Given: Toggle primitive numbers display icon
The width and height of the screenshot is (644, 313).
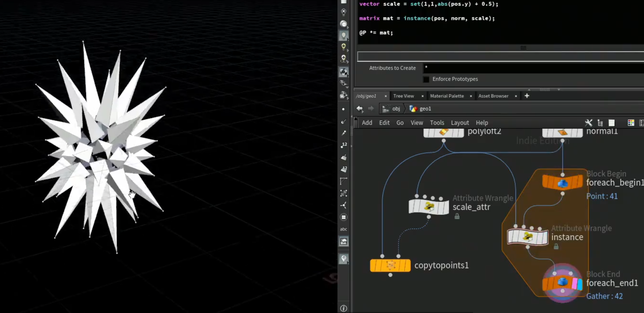Looking at the screenshot, I should (x=344, y=169).
